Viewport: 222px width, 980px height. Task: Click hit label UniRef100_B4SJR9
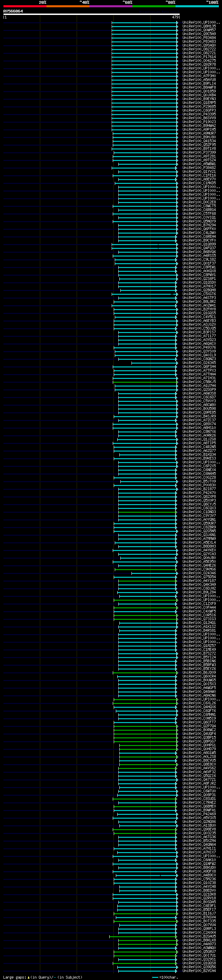click(x=199, y=416)
